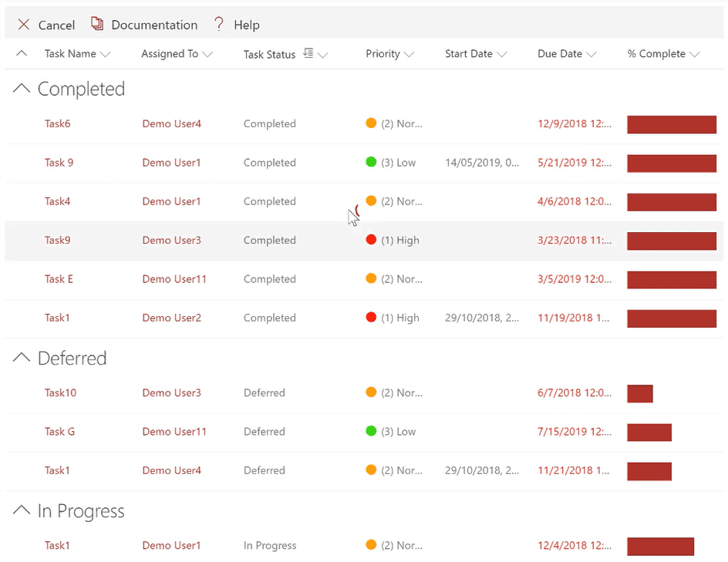728x562 pixels.
Task: Click the Documentation book icon
Action: click(97, 24)
